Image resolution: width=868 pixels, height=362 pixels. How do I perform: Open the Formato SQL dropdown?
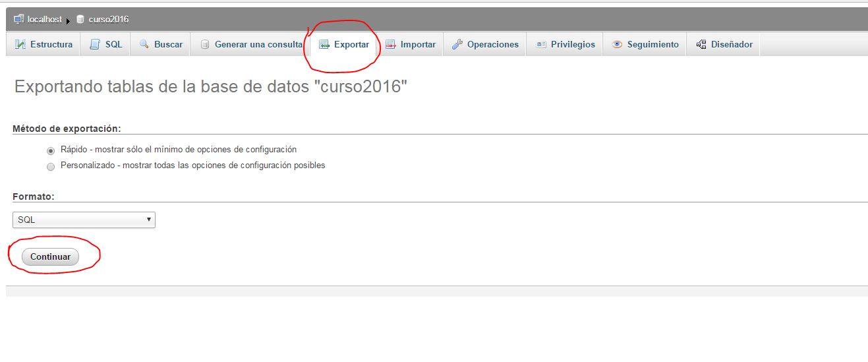coord(84,220)
